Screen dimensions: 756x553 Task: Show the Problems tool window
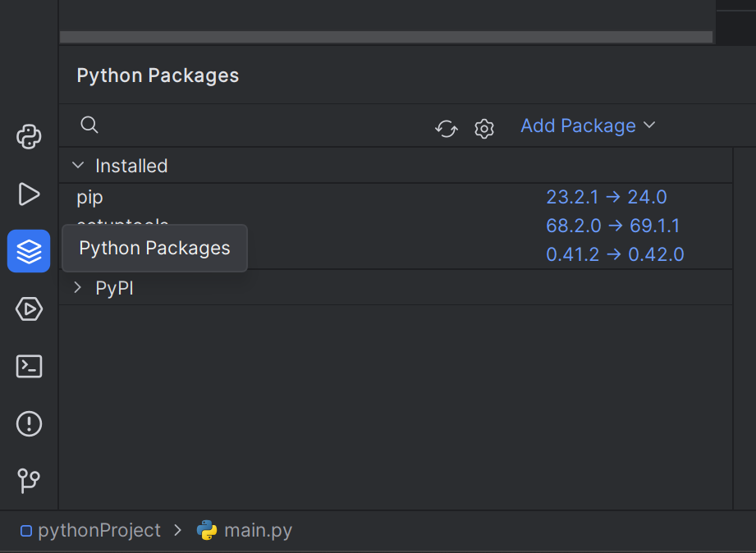coord(29,423)
